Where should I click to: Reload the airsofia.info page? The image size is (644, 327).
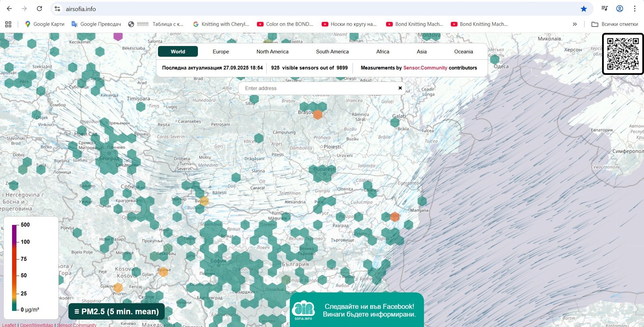point(39,9)
